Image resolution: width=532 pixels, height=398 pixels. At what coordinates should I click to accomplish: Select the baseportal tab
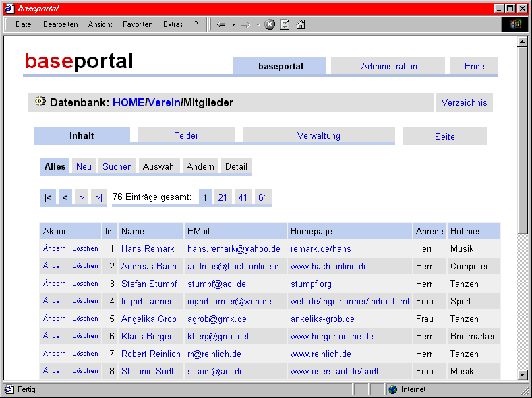280,66
